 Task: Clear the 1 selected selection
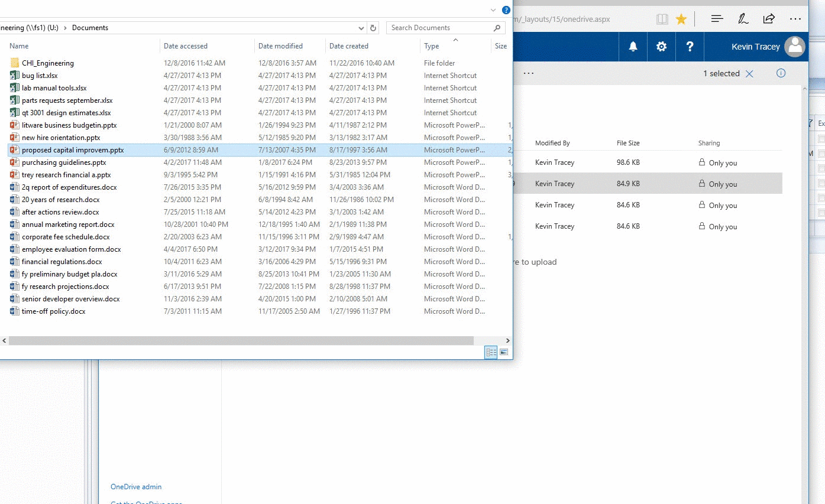(749, 74)
